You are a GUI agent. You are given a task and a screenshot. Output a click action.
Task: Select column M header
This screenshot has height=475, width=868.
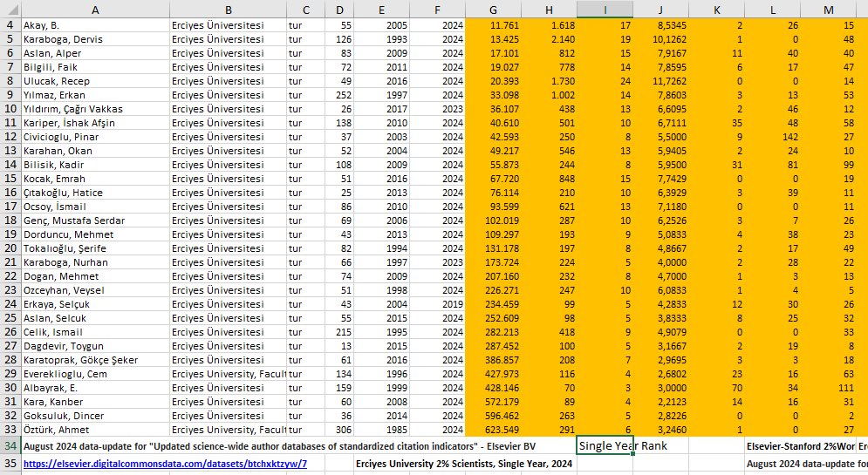point(828,10)
